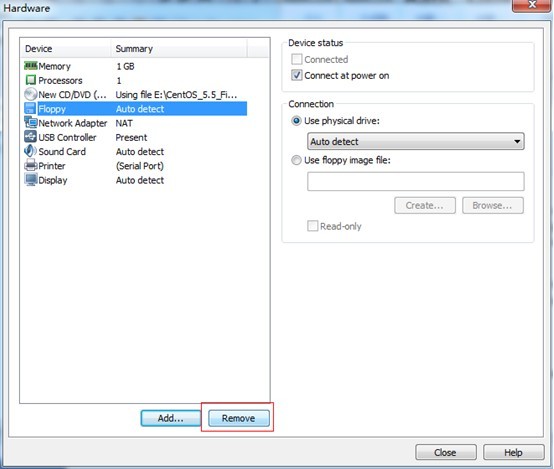Click the floppy image file text field

416,181
